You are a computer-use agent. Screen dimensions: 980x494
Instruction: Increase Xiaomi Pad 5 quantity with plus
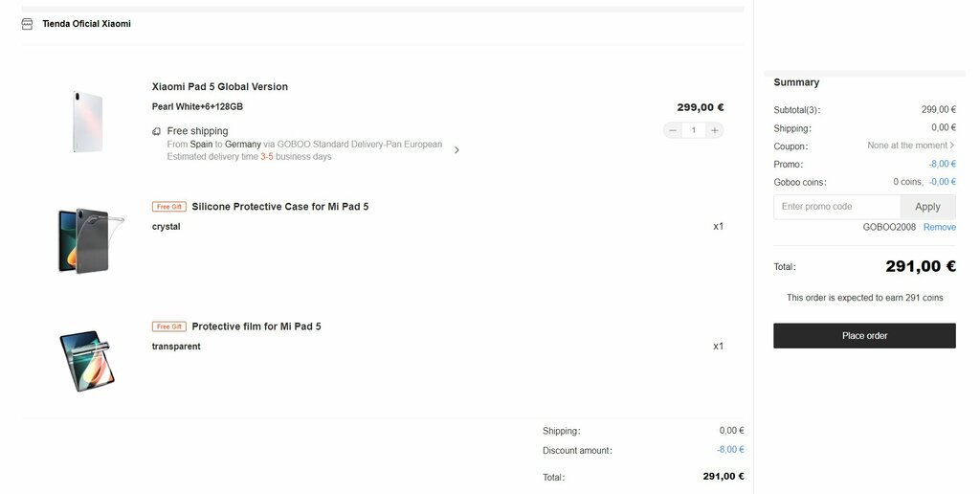click(x=714, y=130)
